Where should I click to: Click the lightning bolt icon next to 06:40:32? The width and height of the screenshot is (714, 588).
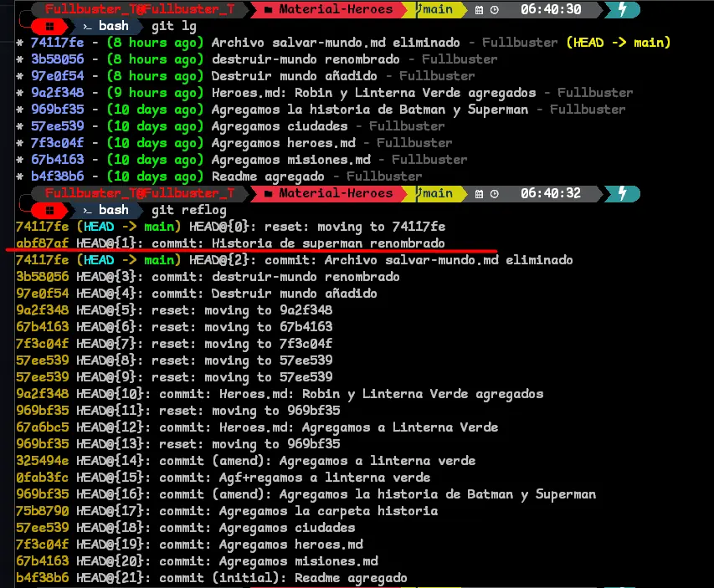tap(621, 193)
